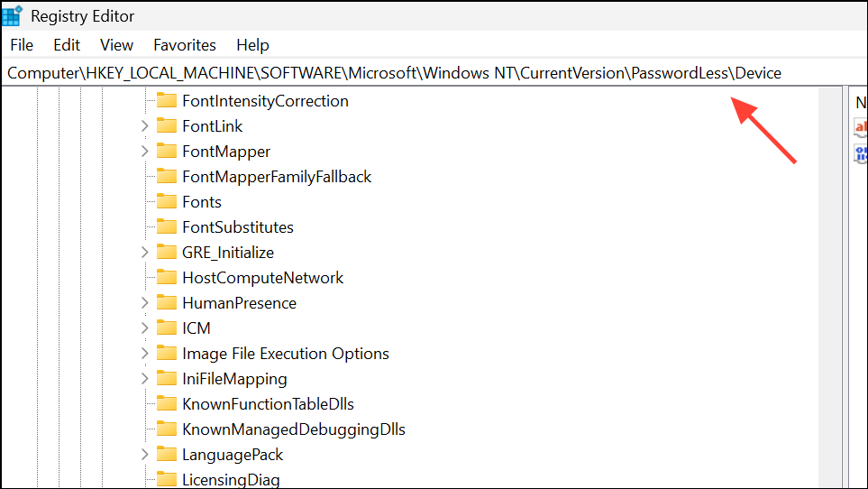
Task: Click the binary DWORD value icon in right pane
Action: (x=861, y=153)
